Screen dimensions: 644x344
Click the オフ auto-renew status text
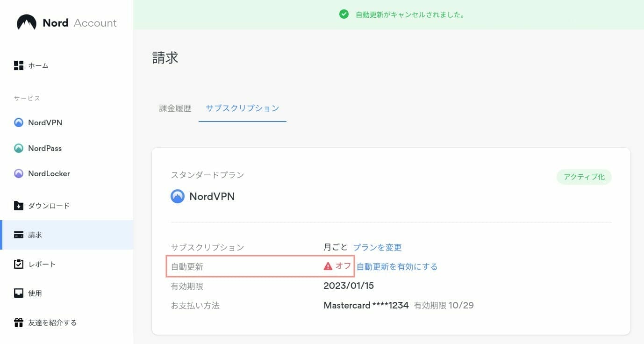coord(343,266)
